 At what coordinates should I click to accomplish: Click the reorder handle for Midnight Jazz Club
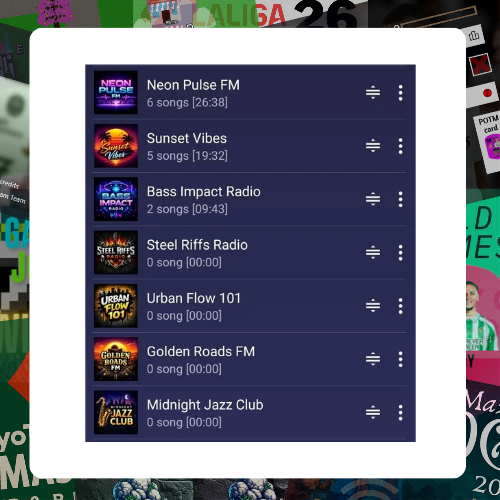pyautogui.click(x=373, y=413)
